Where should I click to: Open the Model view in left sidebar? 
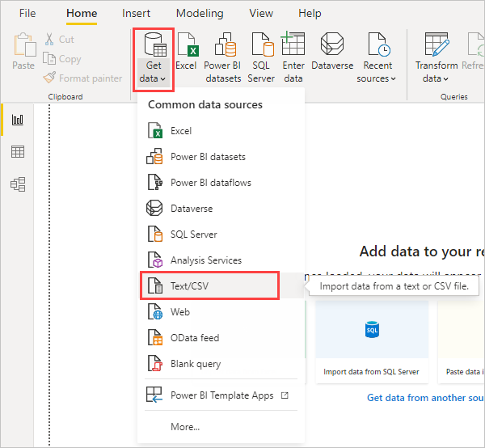[18, 184]
